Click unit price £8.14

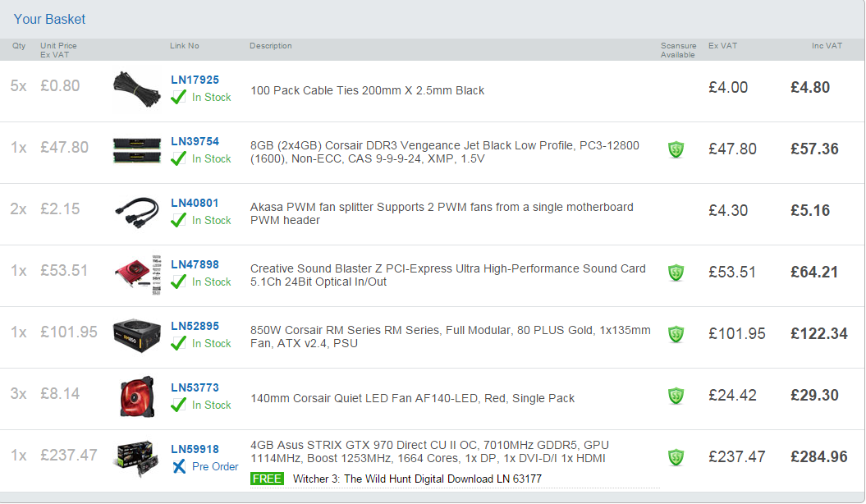(60, 393)
